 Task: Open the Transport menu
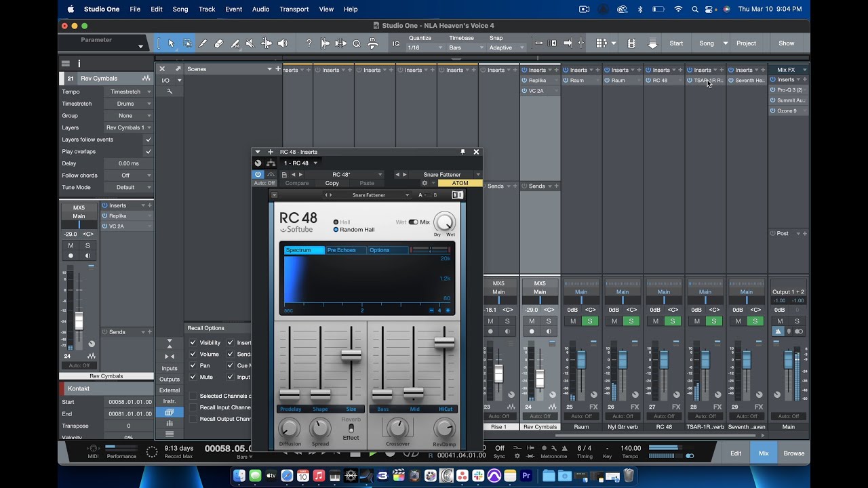point(294,9)
